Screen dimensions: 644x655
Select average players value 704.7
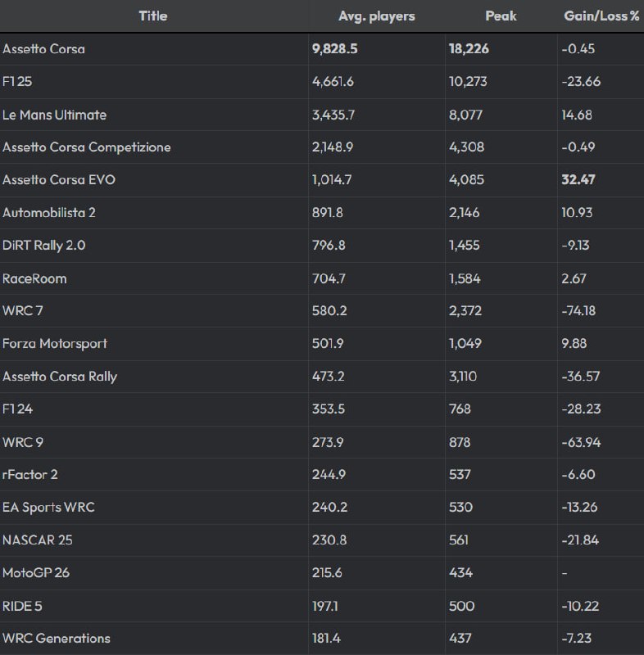[329, 278]
